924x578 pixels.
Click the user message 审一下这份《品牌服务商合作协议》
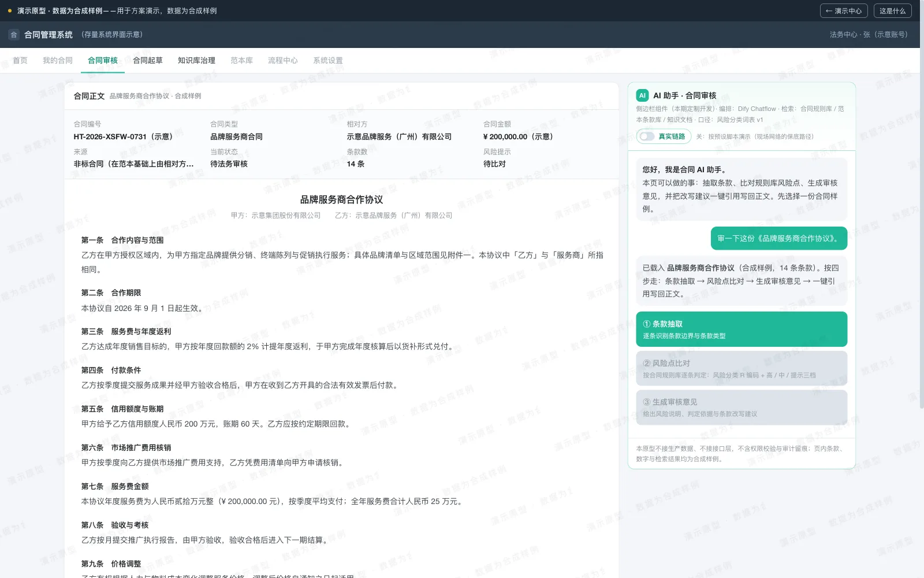coord(779,238)
